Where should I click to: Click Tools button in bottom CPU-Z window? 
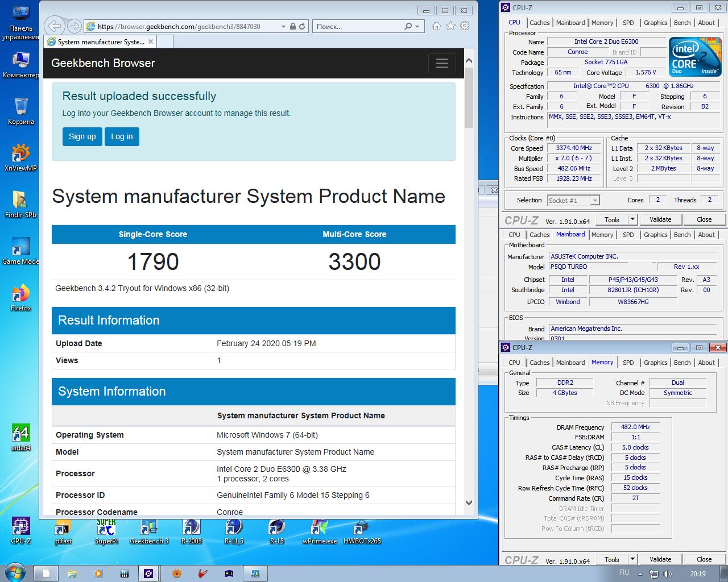pos(612,559)
